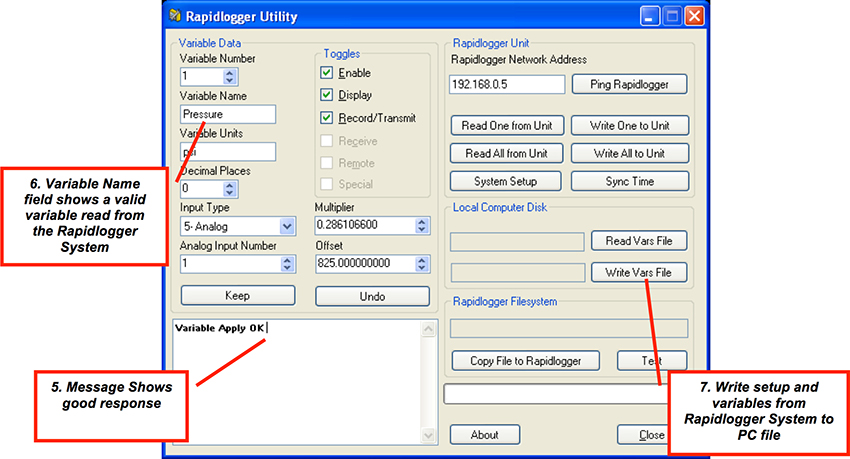Click the Variable Units field
The image size is (850, 459).
[x=228, y=152]
